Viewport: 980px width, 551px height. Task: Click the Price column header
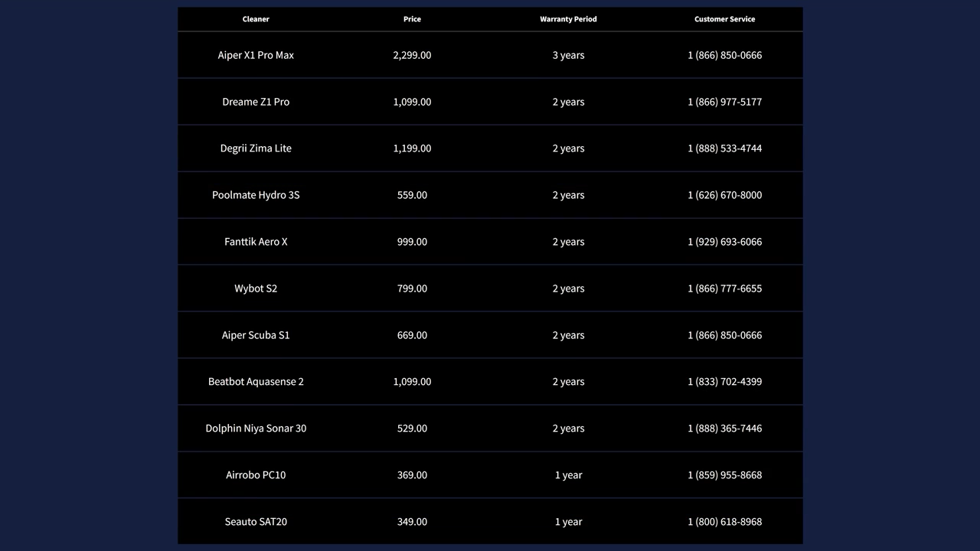(x=412, y=19)
